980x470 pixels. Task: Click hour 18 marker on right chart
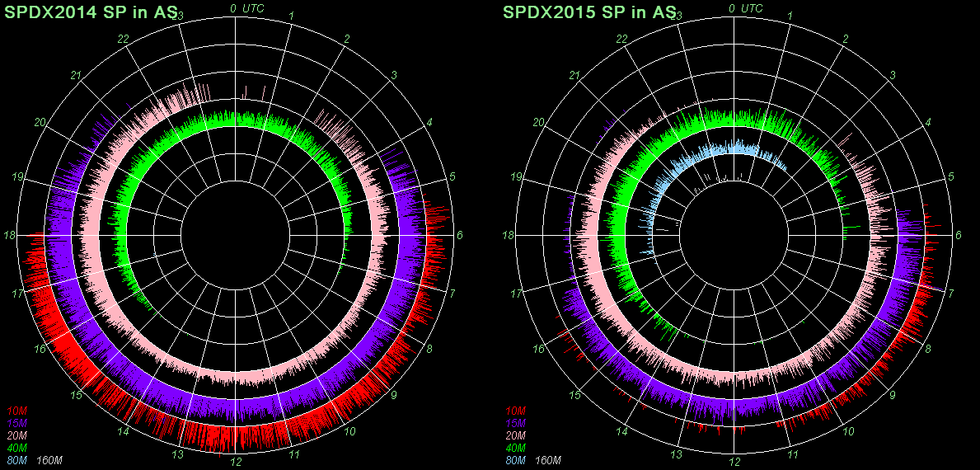508,235
